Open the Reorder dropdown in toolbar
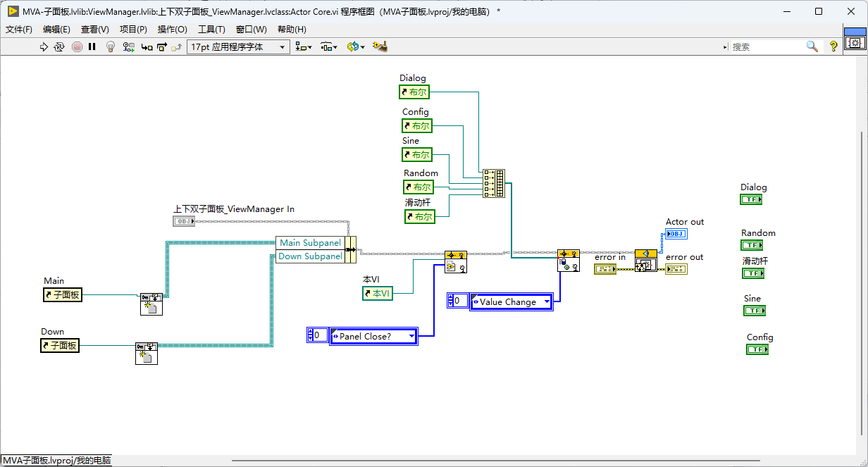This screenshot has height=467, width=868. (356, 46)
